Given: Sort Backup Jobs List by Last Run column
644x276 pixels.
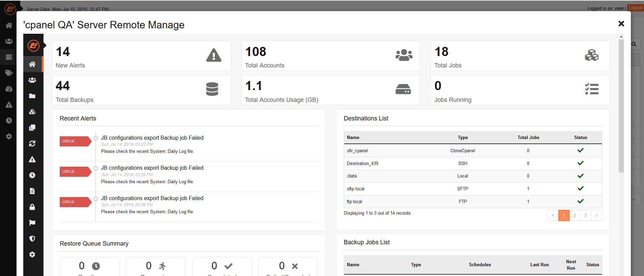Looking at the screenshot, I should [x=539, y=265].
